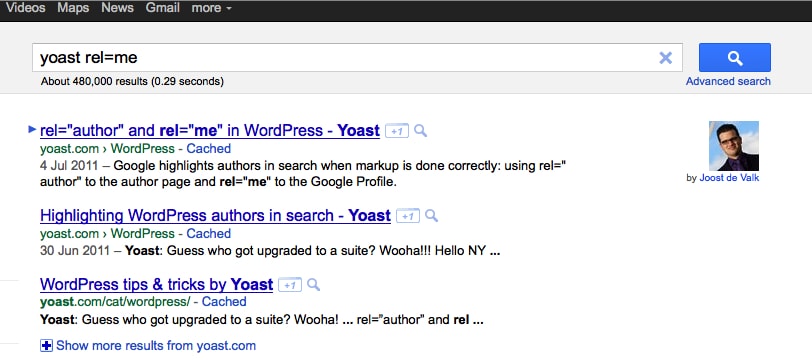Open Gmail in the top navigation bar

163,8
